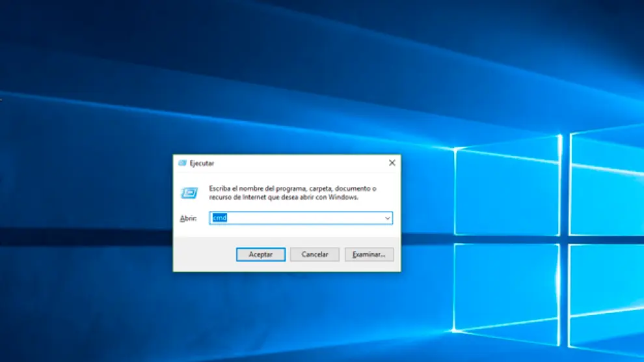The width and height of the screenshot is (644, 362).
Task: Expand the Abrir dropdown arrow
Action: pos(388,219)
